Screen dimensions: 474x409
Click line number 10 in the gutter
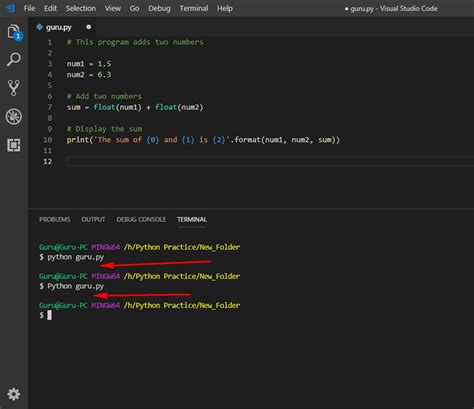[48, 140]
